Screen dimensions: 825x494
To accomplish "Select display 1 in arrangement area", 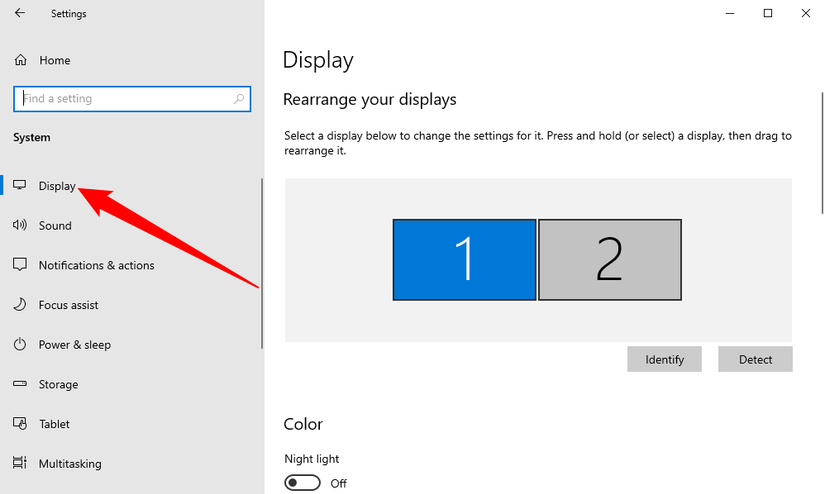I will (465, 260).
